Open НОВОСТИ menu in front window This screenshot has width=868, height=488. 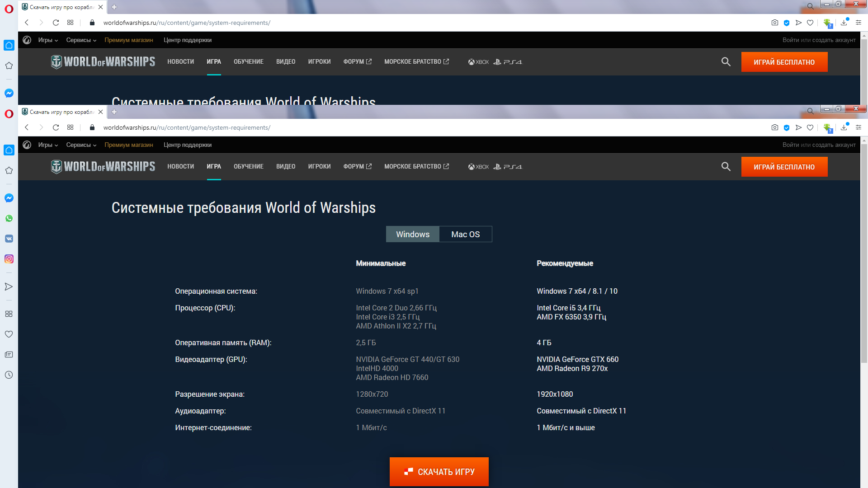pos(180,167)
